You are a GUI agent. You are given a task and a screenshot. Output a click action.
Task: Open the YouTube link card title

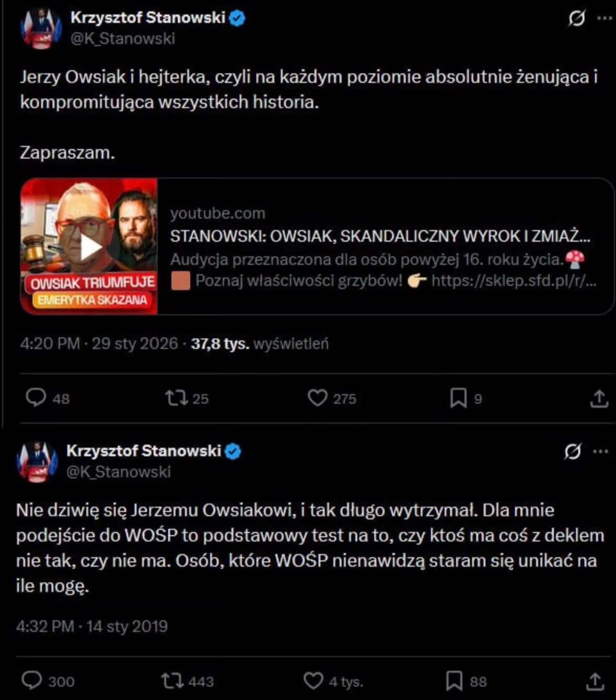[x=380, y=236]
